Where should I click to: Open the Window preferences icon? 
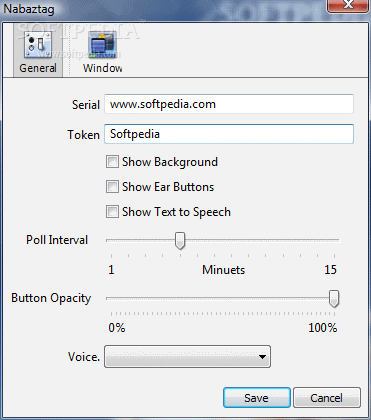coord(102,44)
